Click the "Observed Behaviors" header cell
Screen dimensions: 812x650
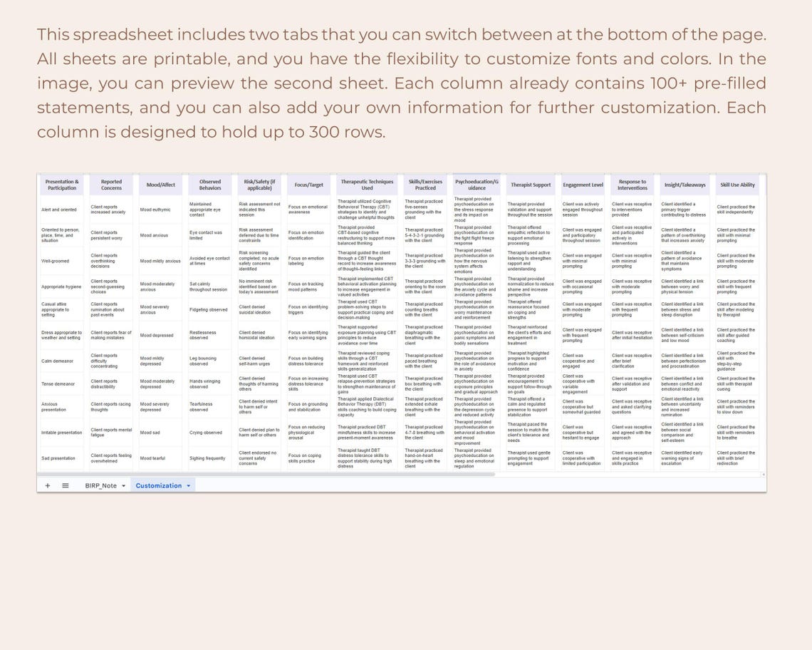point(209,185)
